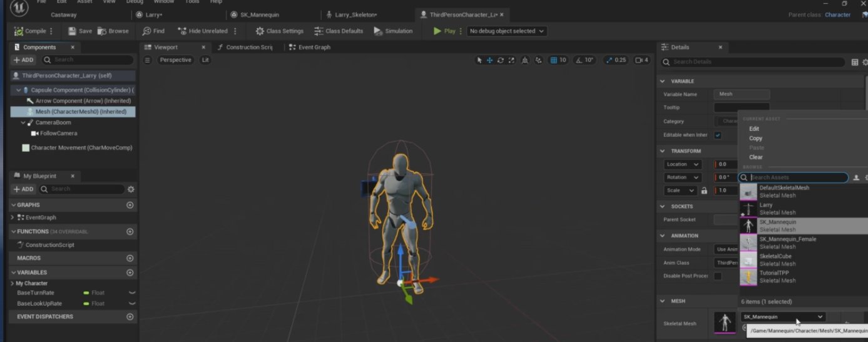This screenshot has height=342, width=868.
Task: Click the add Graphs plus icon
Action: click(x=130, y=205)
